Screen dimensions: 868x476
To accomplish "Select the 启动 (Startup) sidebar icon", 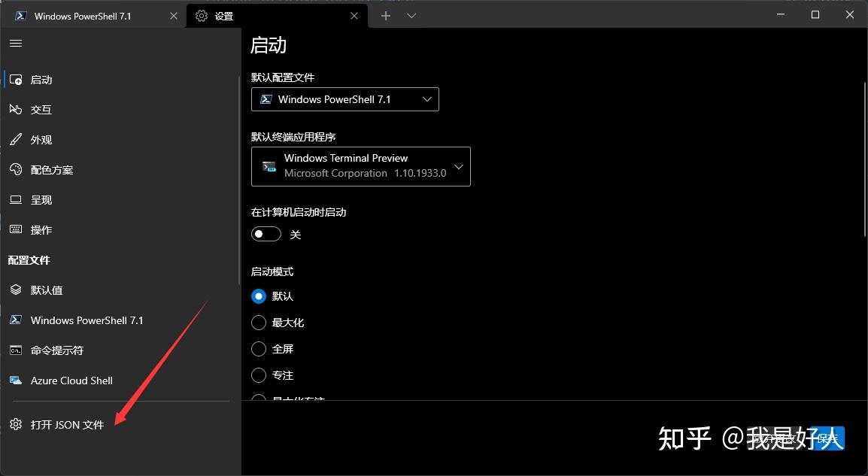I will (17, 79).
